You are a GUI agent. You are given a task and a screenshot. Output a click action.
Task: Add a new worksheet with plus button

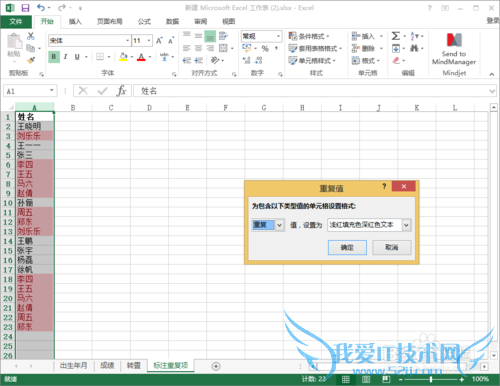click(216, 366)
